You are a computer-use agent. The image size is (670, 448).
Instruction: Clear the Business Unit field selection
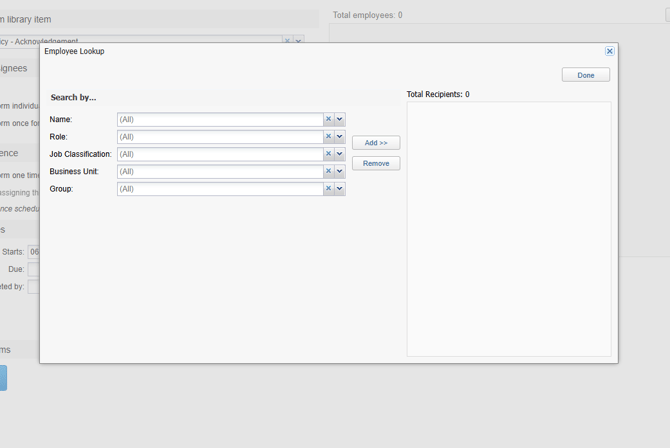pos(328,171)
